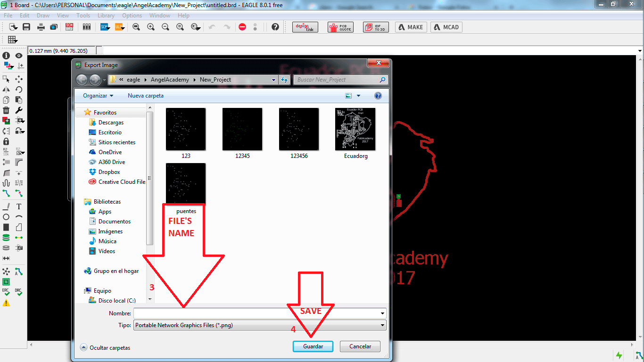The height and width of the screenshot is (362, 644).
Task: Open the zoom select dropdown icon
Action: (195, 27)
